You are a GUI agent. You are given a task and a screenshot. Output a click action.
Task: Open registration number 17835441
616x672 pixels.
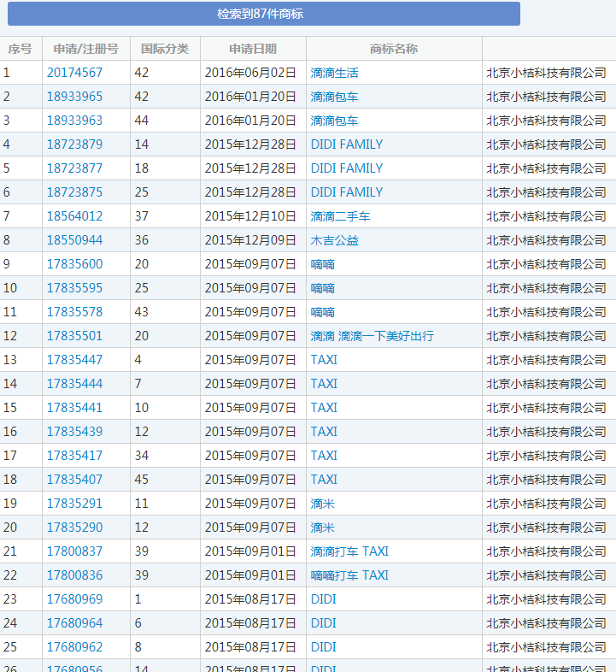coord(74,408)
